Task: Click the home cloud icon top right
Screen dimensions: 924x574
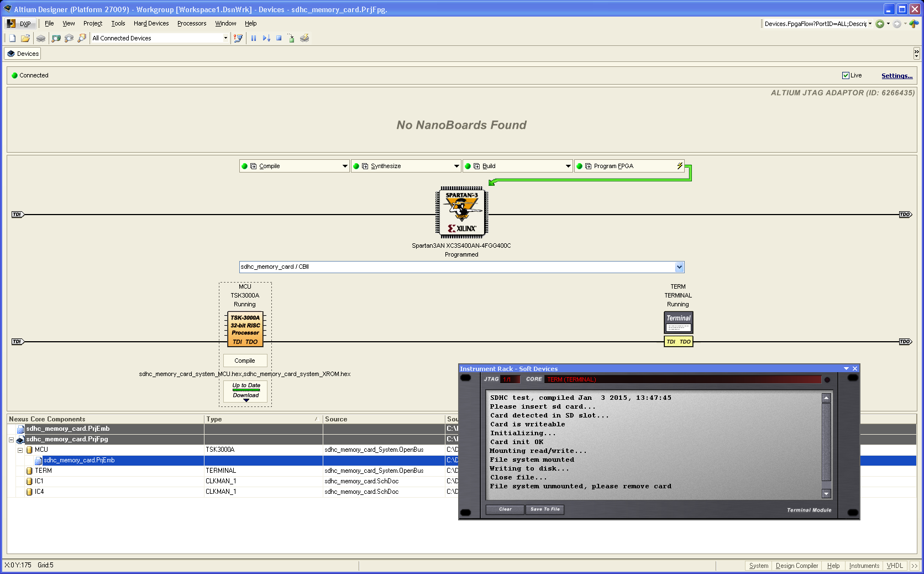Action: point(914,24)
